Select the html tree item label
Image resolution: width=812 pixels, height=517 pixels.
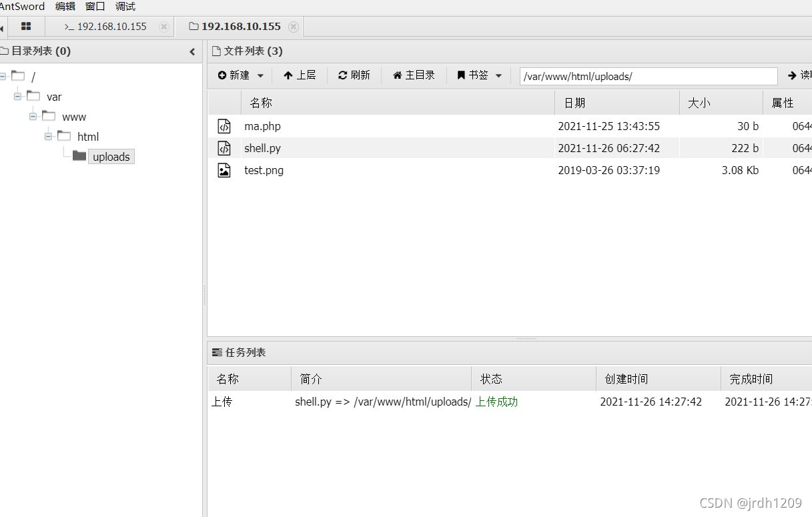tap(88, 137)
